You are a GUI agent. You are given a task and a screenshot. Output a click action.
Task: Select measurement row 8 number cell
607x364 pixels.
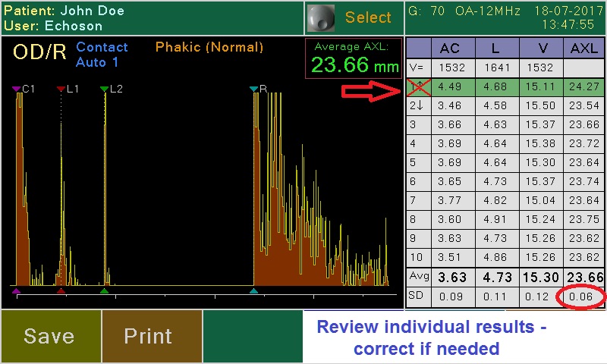(419, 219)
